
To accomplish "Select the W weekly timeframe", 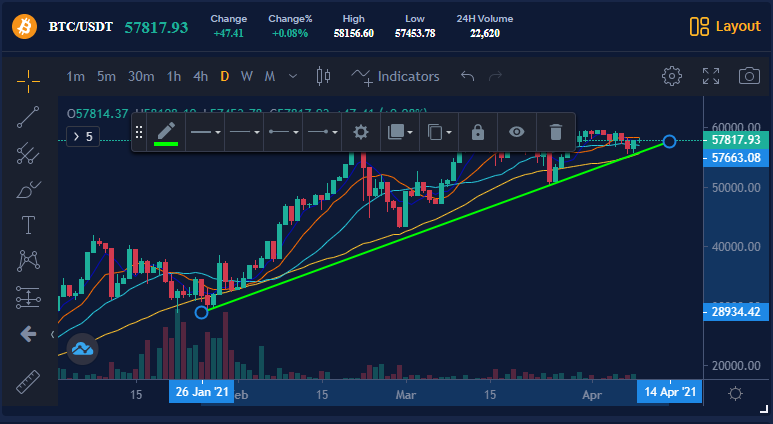I will 246,76.
